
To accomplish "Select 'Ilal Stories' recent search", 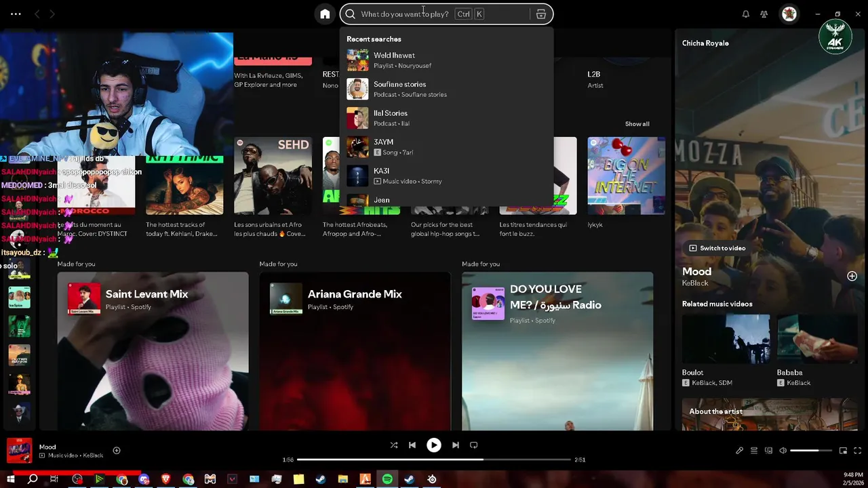I will pos(447,118).
